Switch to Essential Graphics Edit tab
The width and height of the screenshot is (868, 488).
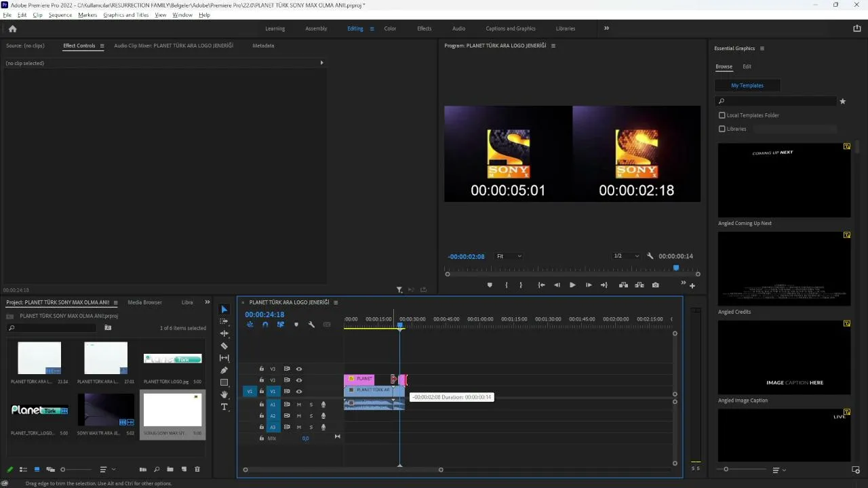[747, 66]
